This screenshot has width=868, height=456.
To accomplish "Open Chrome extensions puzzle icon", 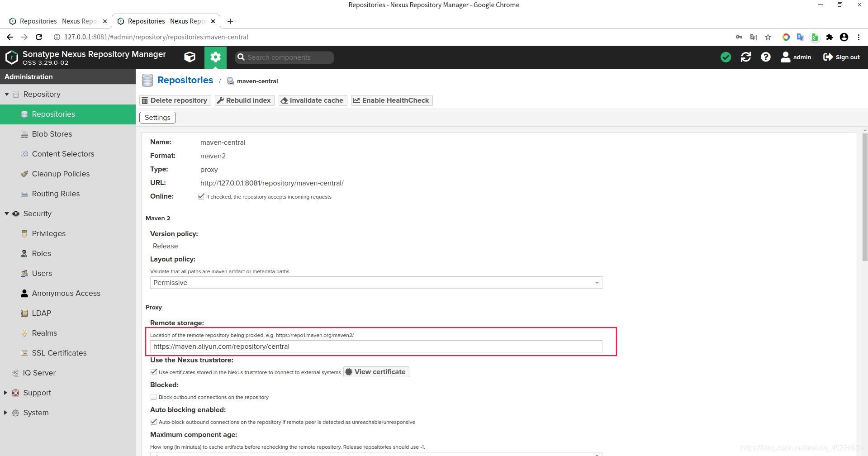I will [x=830, y=37].
